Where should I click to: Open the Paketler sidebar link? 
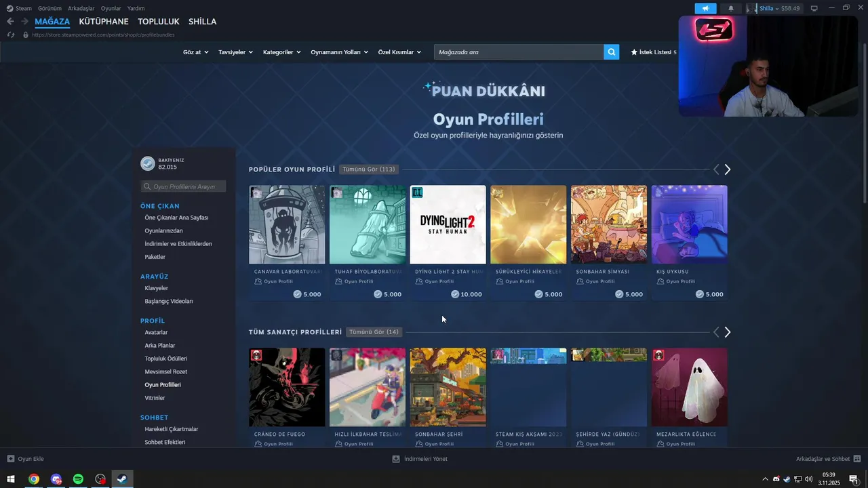pos(155,257)
